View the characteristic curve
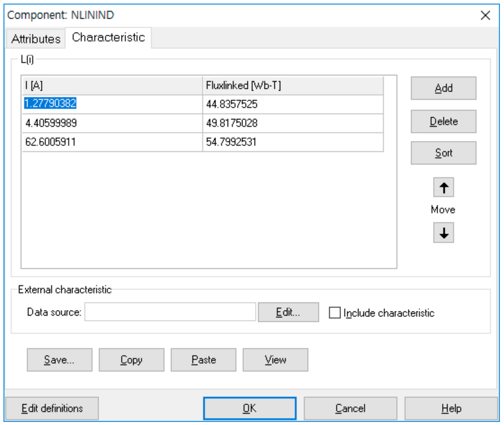The height and width of the screenshot is (425, 504). (x=275, y=359)
